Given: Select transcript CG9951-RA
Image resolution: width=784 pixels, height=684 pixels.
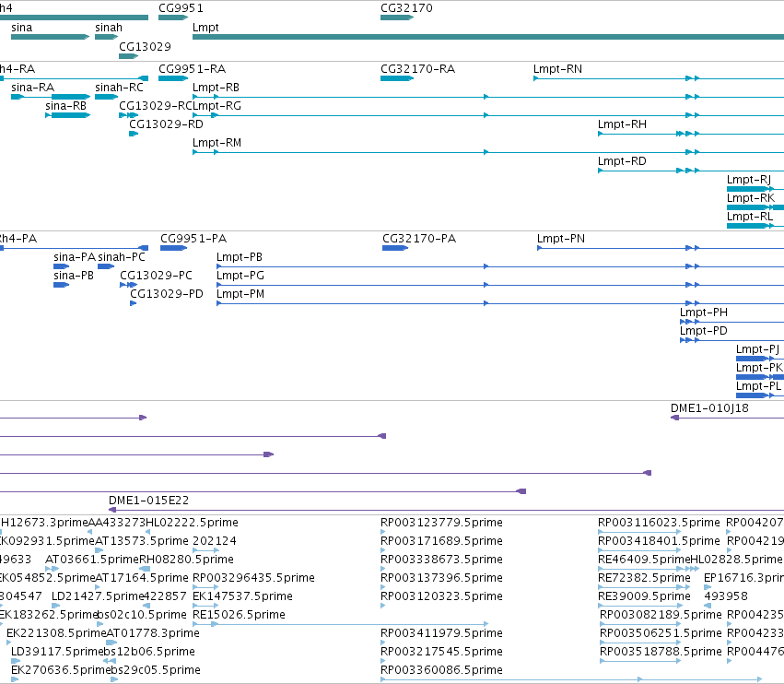Looking at the screenshot, I should 192,68.
